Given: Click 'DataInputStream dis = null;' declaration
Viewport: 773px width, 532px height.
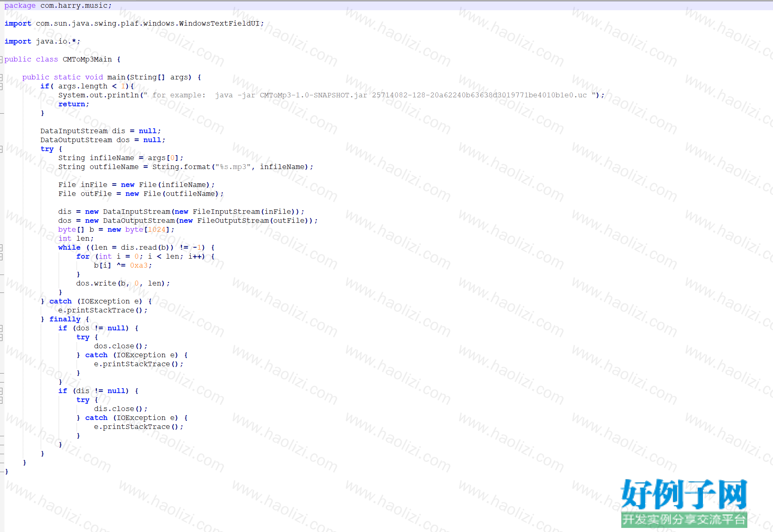Looking at the screenshot, I should click(101, 131).
